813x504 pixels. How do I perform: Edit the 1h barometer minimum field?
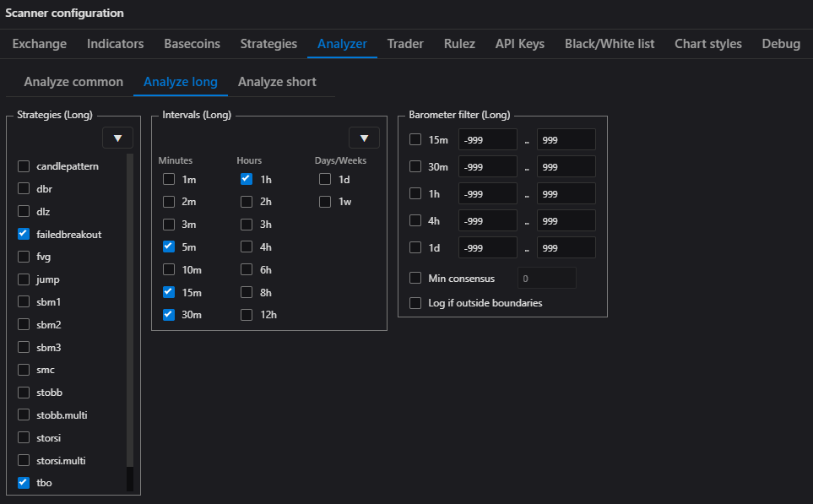point(487,193)
